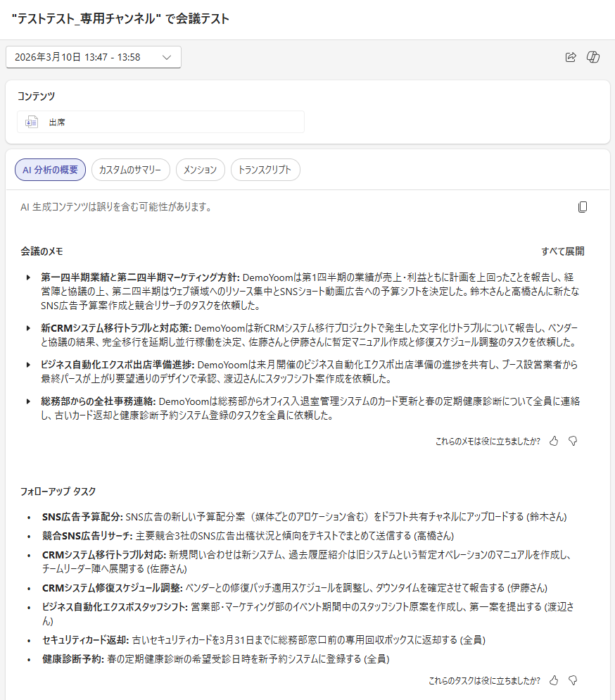This screenshot has width=615, height=700.
Task: Expand the ビジネス自動化エクスポ出店準備進捗 note
Action: [29, 365]
